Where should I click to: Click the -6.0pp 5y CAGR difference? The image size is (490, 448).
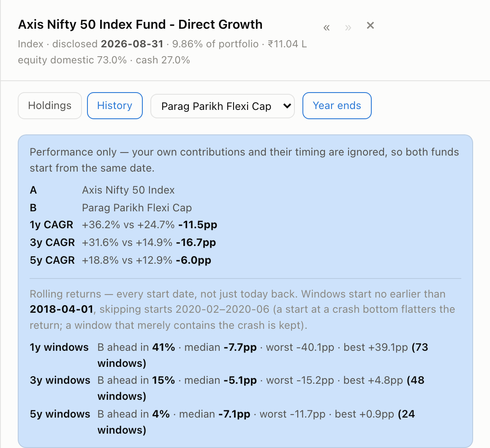point(194,260)
